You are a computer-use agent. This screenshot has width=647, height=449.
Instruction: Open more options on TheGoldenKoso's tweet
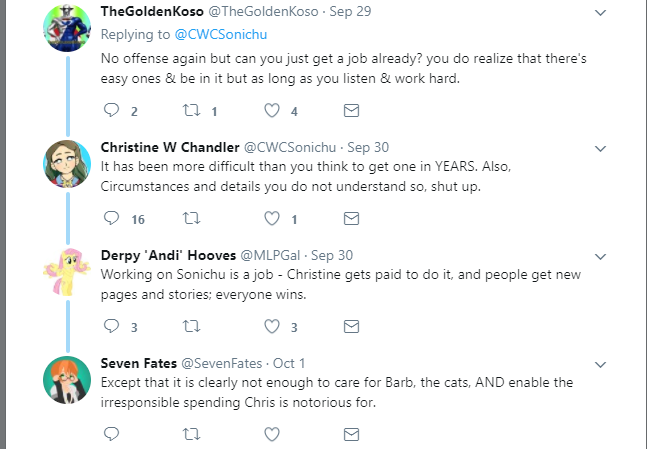tap(600, 13)
